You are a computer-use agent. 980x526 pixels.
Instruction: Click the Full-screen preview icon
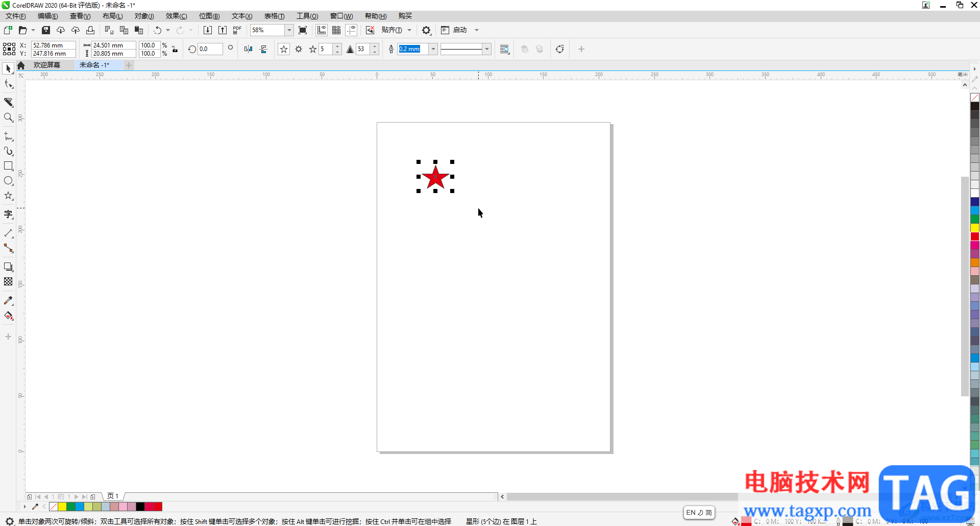(x=303, y=30)
